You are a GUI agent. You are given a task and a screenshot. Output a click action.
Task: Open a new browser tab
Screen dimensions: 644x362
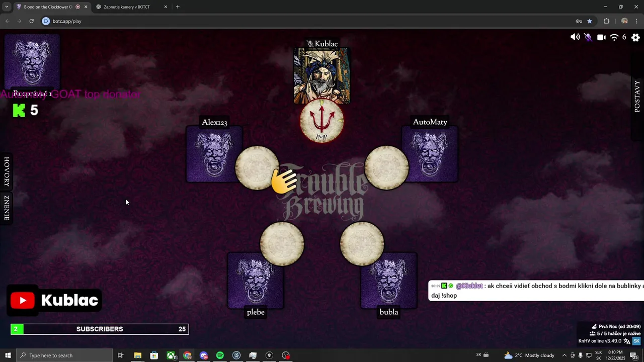pyautogui.click(x=178, y=7)
